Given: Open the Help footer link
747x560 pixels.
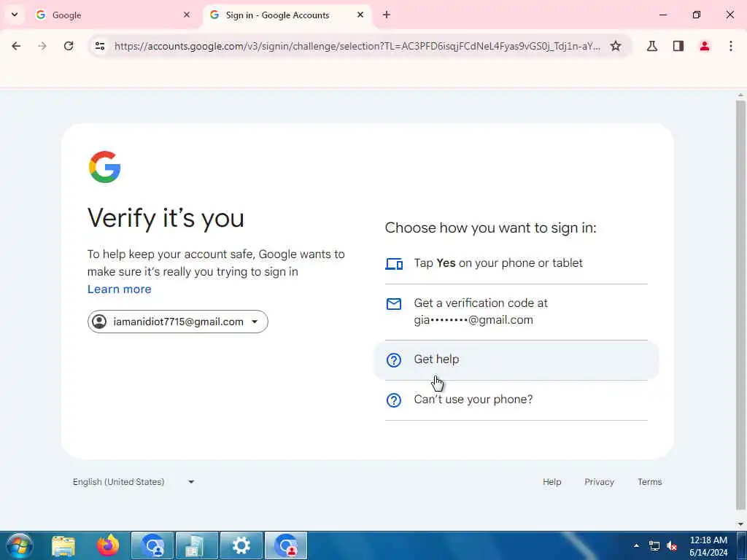Looking at the screenshot, I should [x=551, y=482].
